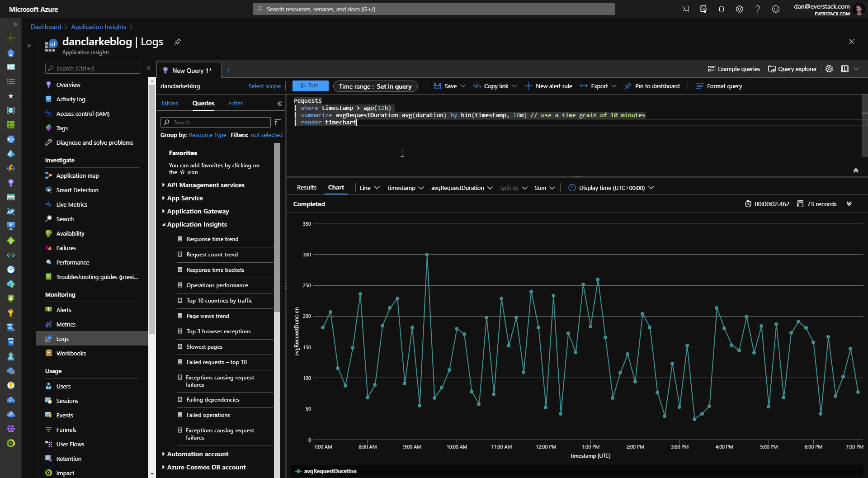Switch to the Tables tab
The width and height of the screenshot is (868, 478).
(170, 103)
